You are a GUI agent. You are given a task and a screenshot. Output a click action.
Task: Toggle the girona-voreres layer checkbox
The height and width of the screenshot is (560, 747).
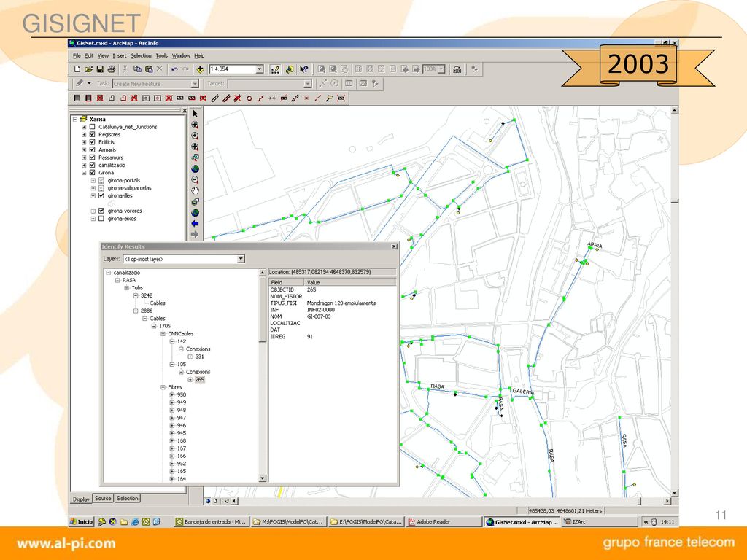[x=101, y=211]
